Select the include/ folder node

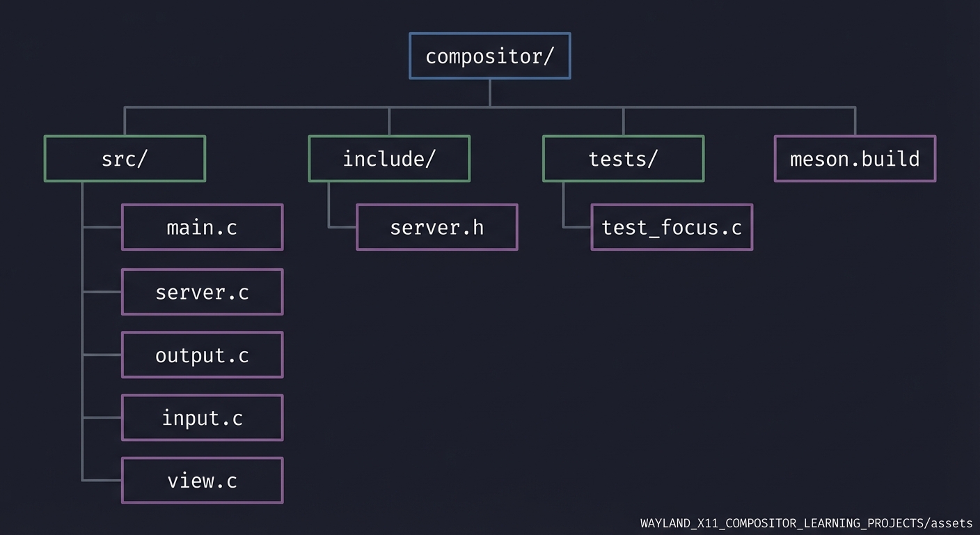tap(389, 159)
